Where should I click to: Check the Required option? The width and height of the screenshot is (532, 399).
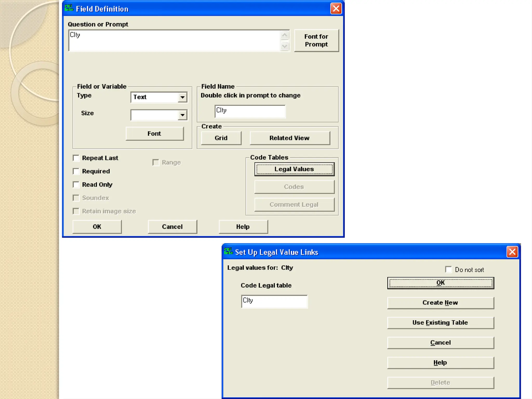[76, 171]
